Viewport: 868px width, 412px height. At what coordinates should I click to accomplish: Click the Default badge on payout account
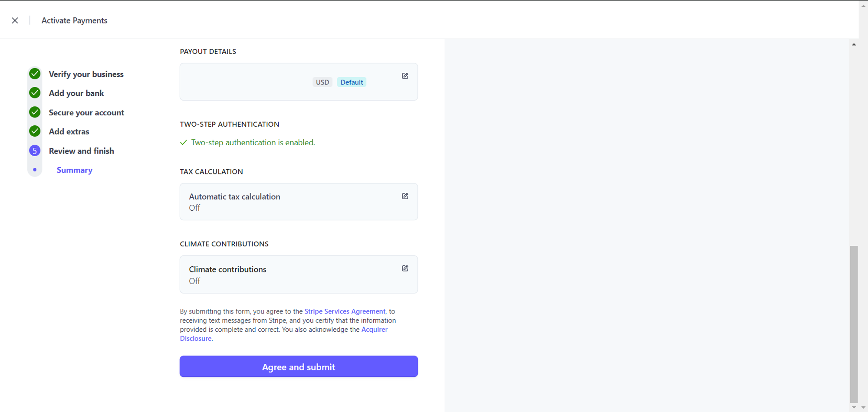(352, 82)
